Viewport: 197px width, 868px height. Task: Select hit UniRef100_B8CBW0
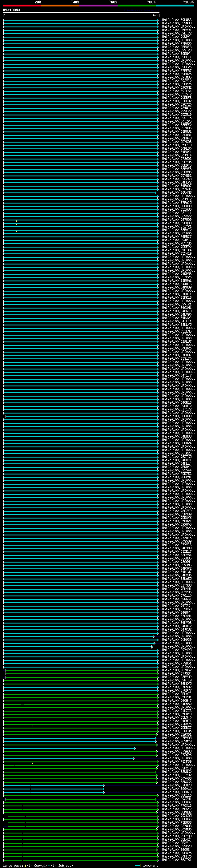176,416
